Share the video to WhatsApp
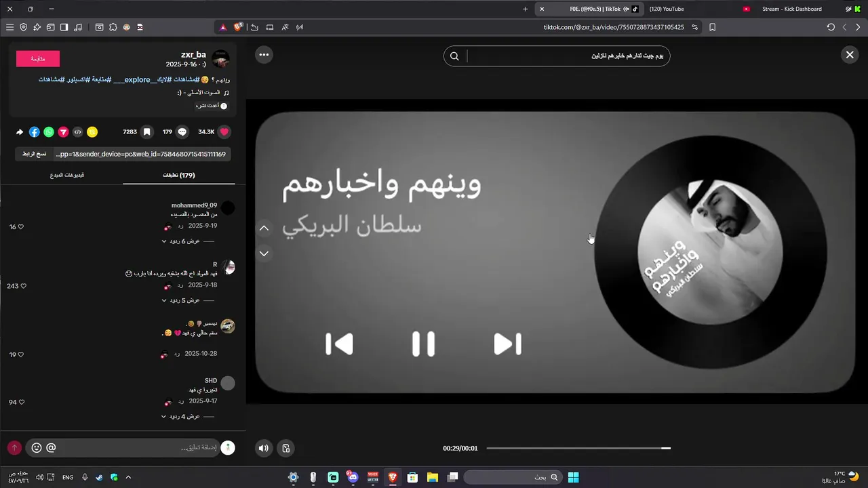 [x=49, y=132]
